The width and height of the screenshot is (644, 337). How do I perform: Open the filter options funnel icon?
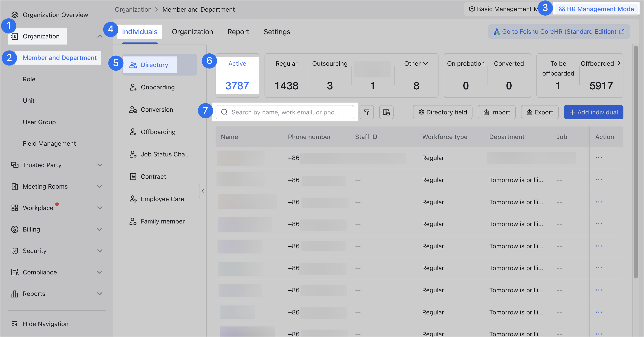click(366, 112)
